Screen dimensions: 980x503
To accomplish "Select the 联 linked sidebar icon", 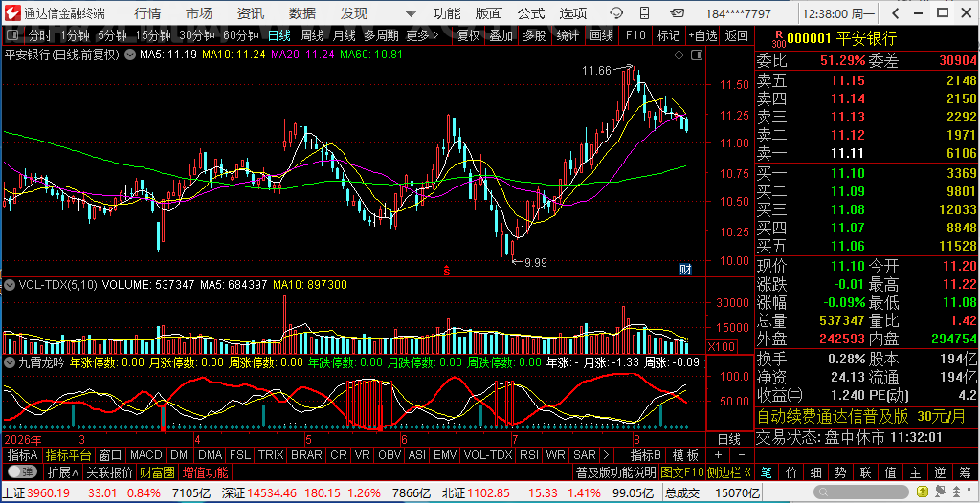I will point(864,471).
